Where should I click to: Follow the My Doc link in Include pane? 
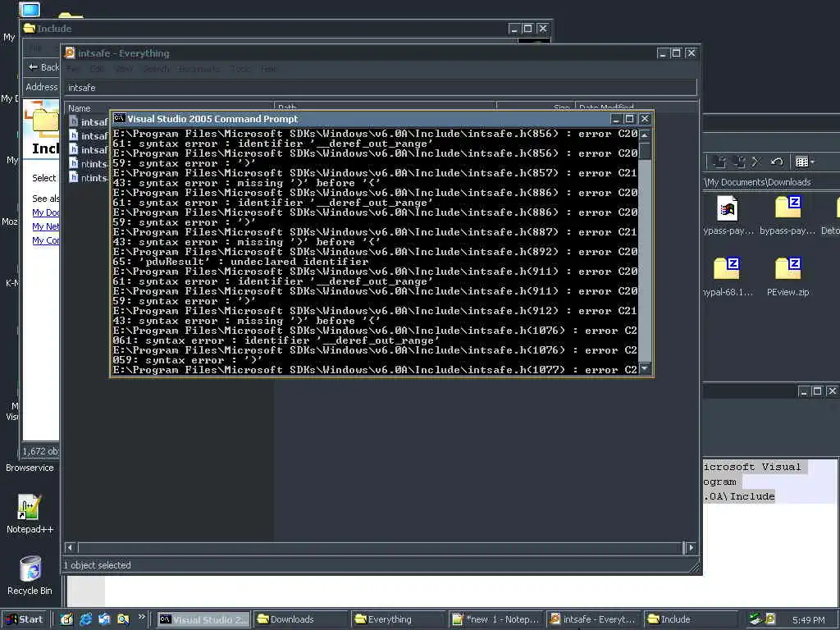point(46,212)
